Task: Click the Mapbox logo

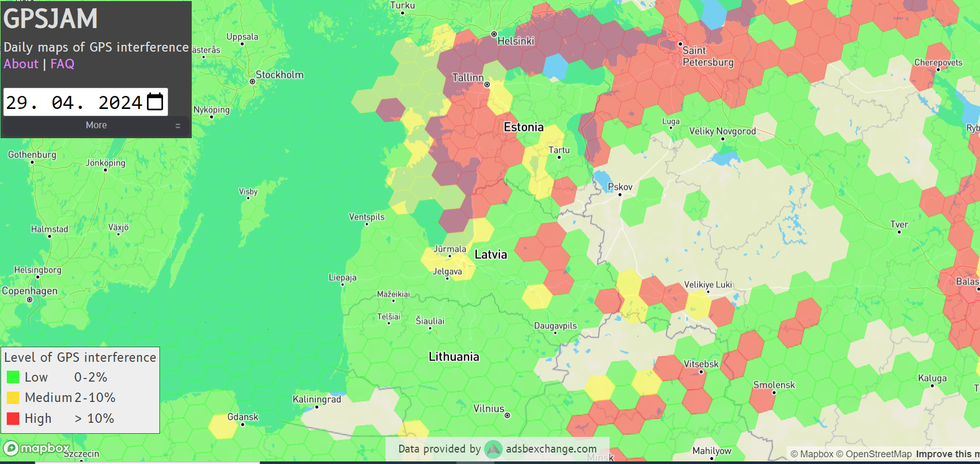Action: pyautogui.click(x=36, y=448)
